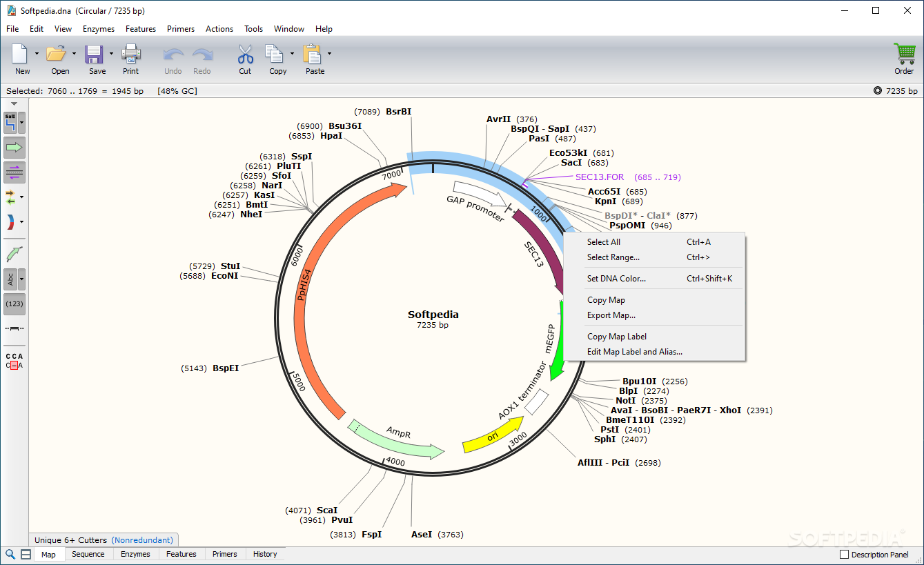Click the Abc label orientation icon
Viewport: 924px width, 565px height.
click(x=10, y=279)
